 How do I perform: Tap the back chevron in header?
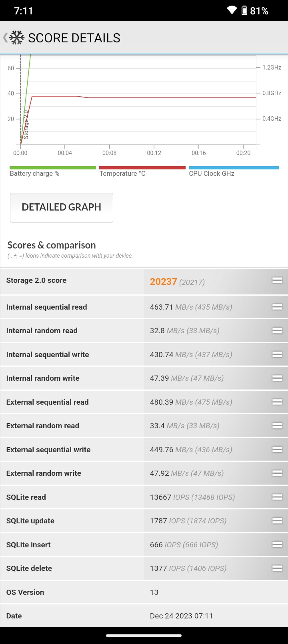tap(5, 38)
